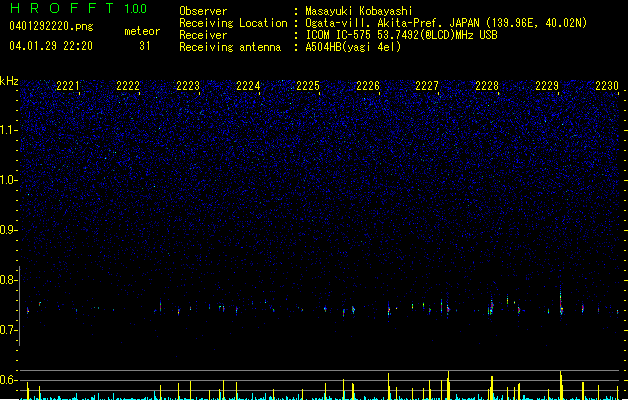This screenshot has height=400, width=629.
Task: Click the 2226 time marker
Action: 368,86
